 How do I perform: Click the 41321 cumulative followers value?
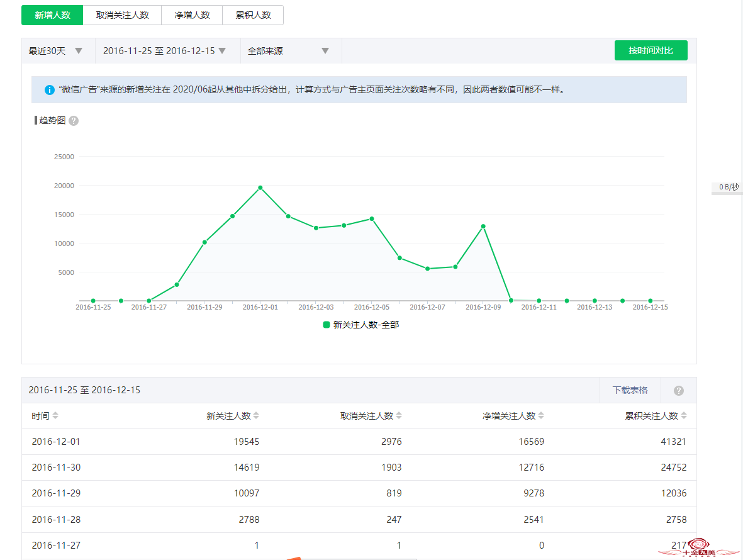[x=673, y=442]
